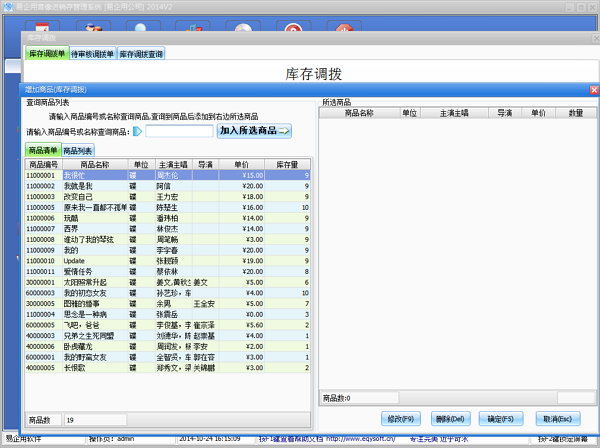Select the 长恨歌 product row
The image size is (600, 448).
click(x=168, y=368)
